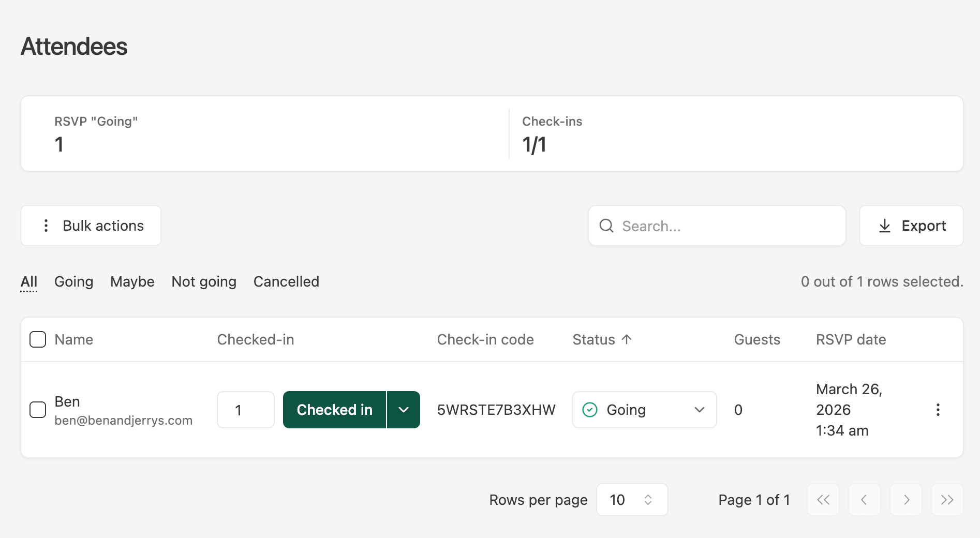980x538 pixels.
Task: Open the row actions three-dot menu for Ben
Action: [x=938, y=410]
